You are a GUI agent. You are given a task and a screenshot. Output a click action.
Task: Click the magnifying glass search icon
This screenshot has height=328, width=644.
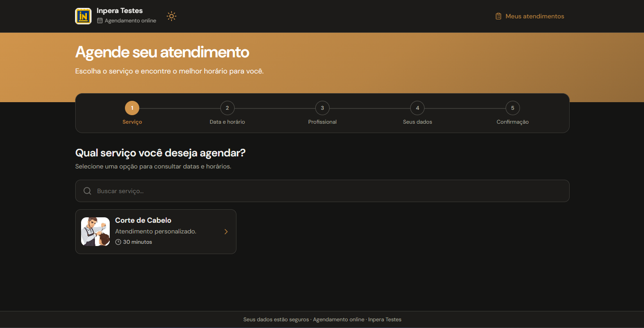(x=88, y=191)
